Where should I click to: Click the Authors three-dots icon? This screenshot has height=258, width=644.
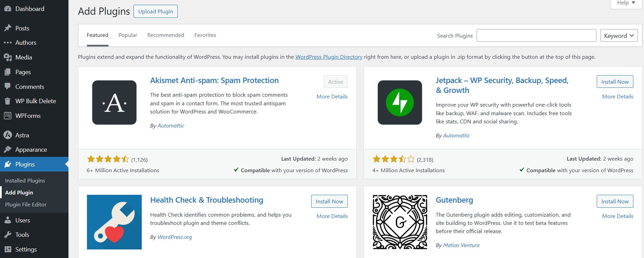click(x=8, y=43)
